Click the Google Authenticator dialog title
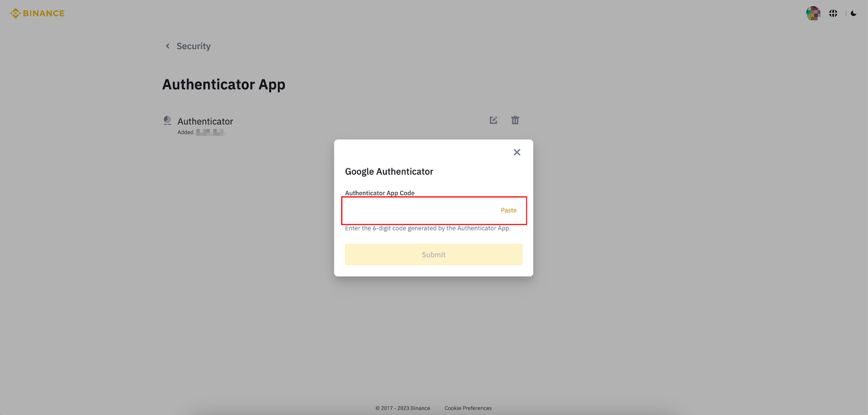The height and width of the screenshot is (415, 868). pos(389,171)
